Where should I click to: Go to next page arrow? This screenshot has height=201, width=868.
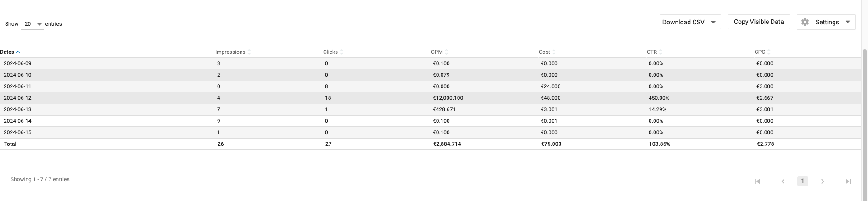[x=823, y=181]
